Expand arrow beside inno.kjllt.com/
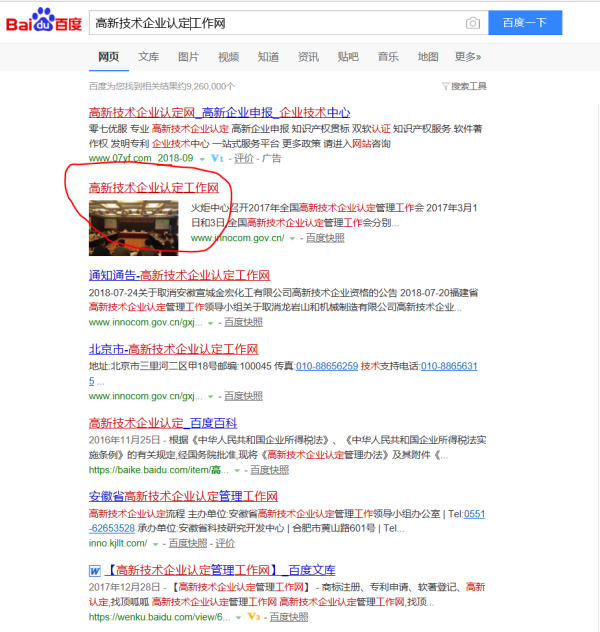The height and width of the screenshot is (632, 600). [x=155, y=544]
